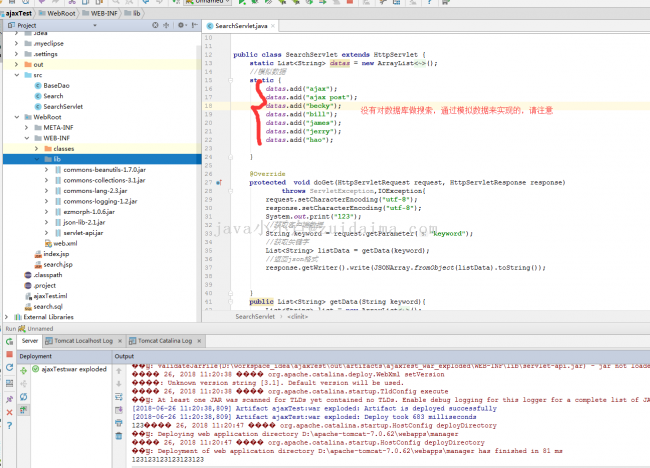Hide the Project tool window
Image resolution: width=650 pixels, height=468 pixels.
194,25
